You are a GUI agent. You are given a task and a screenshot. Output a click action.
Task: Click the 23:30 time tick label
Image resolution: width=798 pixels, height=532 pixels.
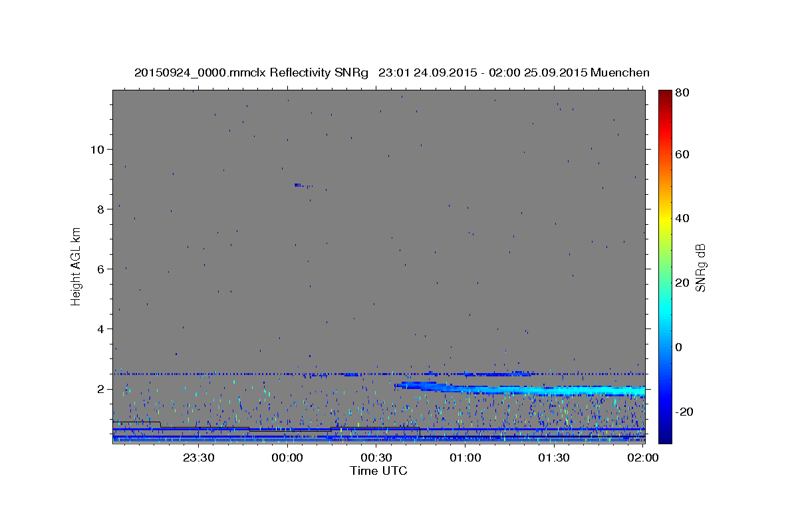pos(198,458)
